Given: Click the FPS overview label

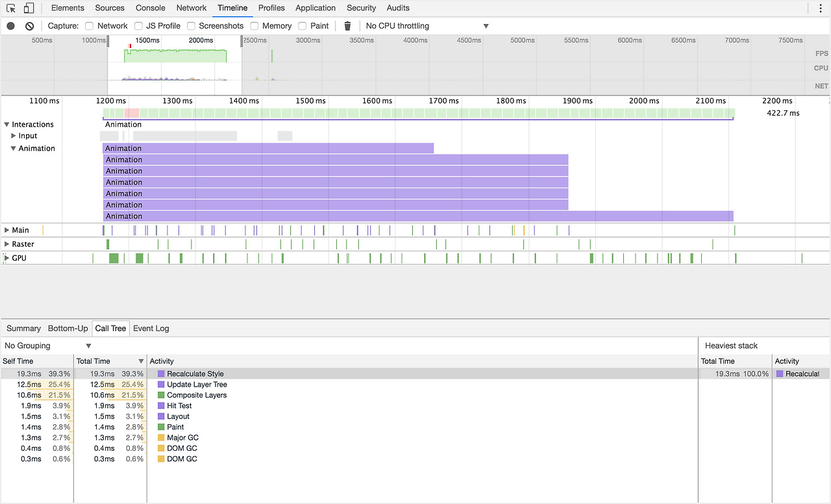Looking at the screenshot, I should point(821,53).
